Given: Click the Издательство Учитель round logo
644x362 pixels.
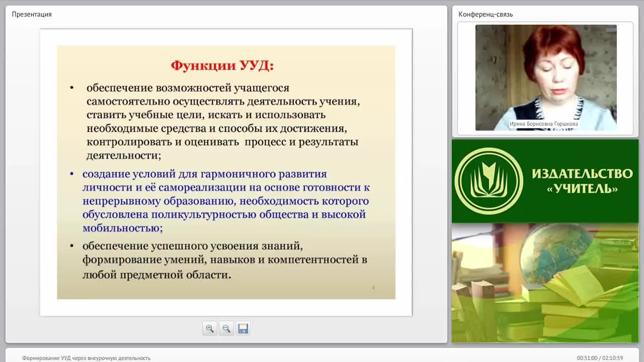Looking at the screenshot, I should tap(489, 181).
